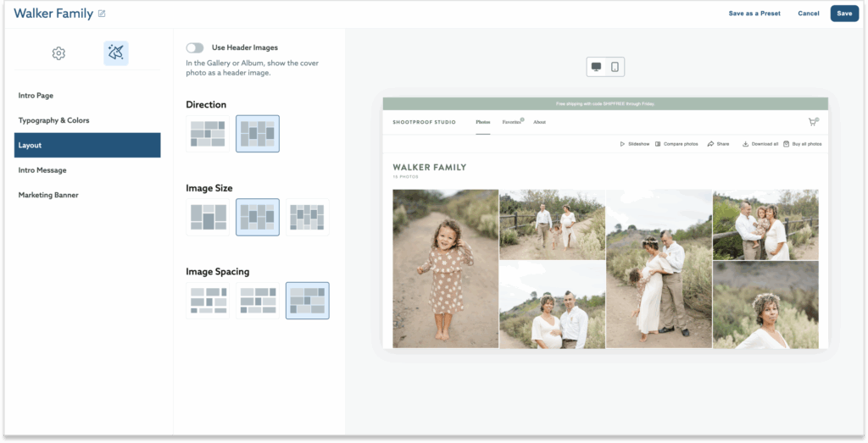Click Save as a Preset
Screen dimensions: 868x443
tap(754, 14)
